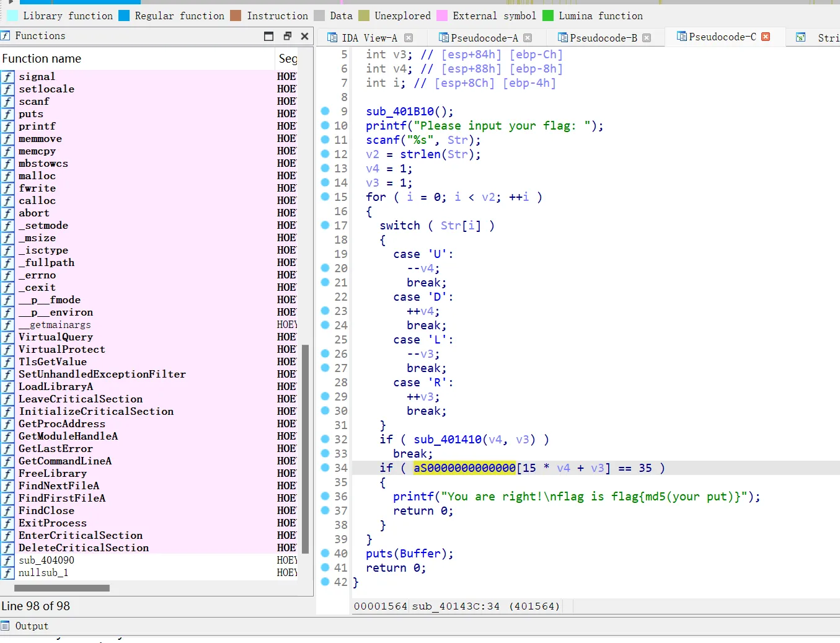Close the Functions panel
This screenshot has height=643, width=840.
[304, 36]
